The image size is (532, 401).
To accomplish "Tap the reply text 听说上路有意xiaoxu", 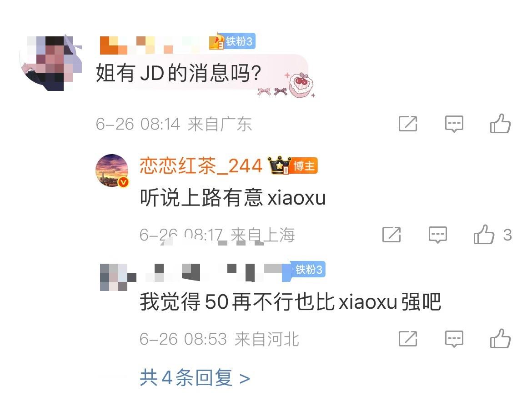I will (233, 197).
